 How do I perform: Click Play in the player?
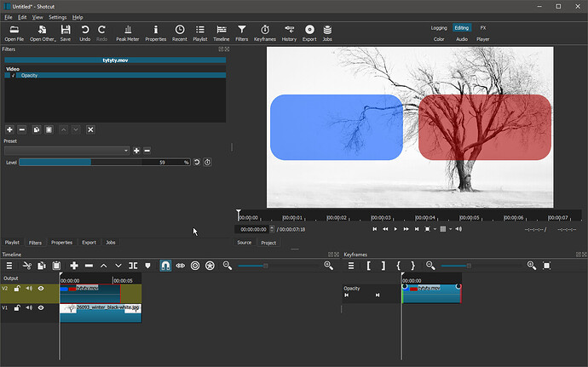pyautogui.click(x=395, y=229)
